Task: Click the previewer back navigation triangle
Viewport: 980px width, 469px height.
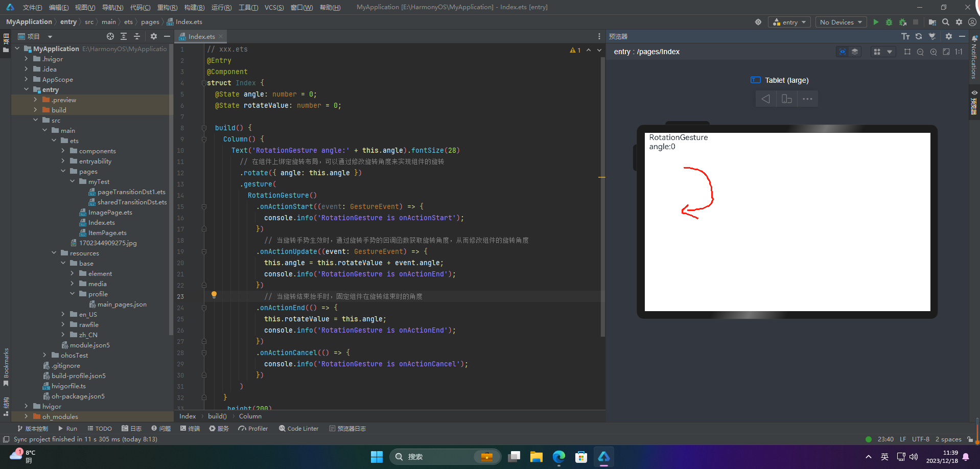Action: pos(766,99)
